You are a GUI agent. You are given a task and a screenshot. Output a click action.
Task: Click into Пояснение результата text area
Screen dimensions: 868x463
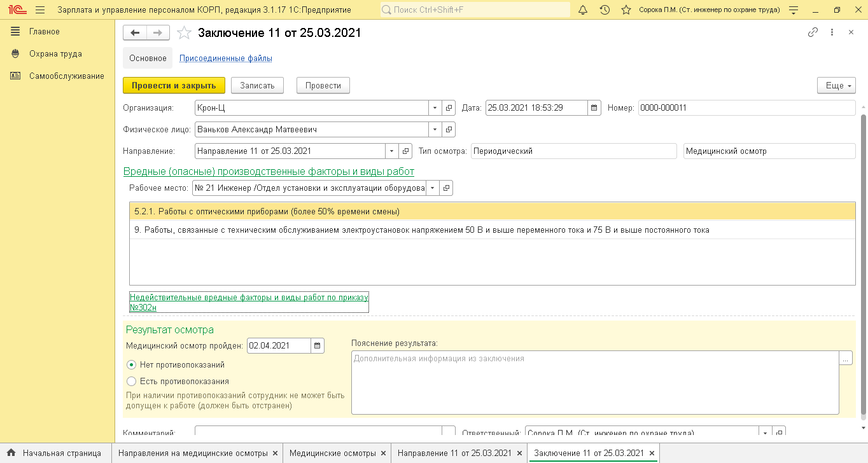(595, 383)
